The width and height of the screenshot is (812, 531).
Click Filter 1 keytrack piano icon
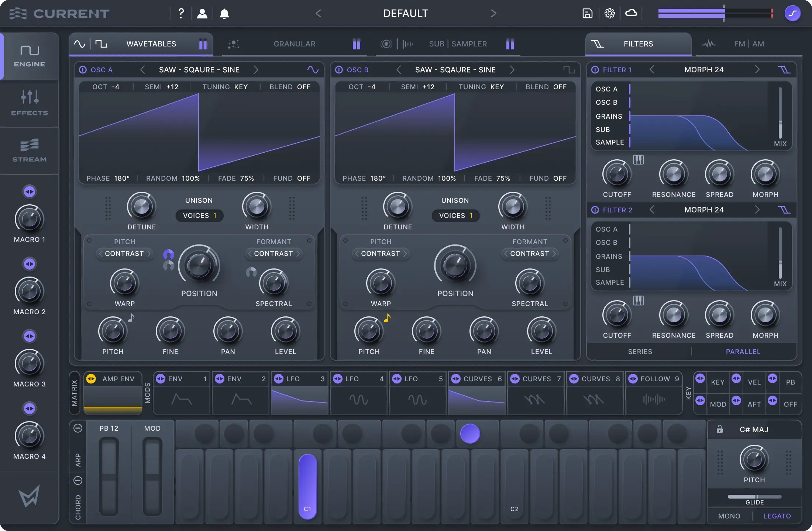coord(639,159)
